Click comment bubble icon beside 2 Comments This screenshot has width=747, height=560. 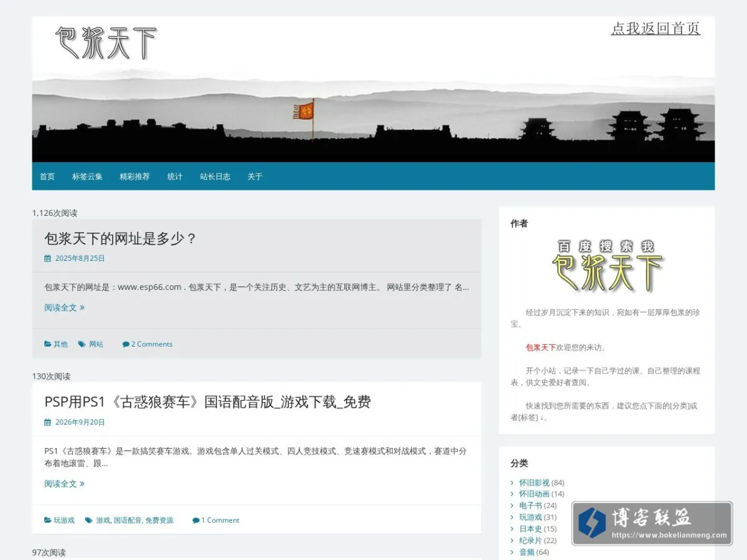126,344
